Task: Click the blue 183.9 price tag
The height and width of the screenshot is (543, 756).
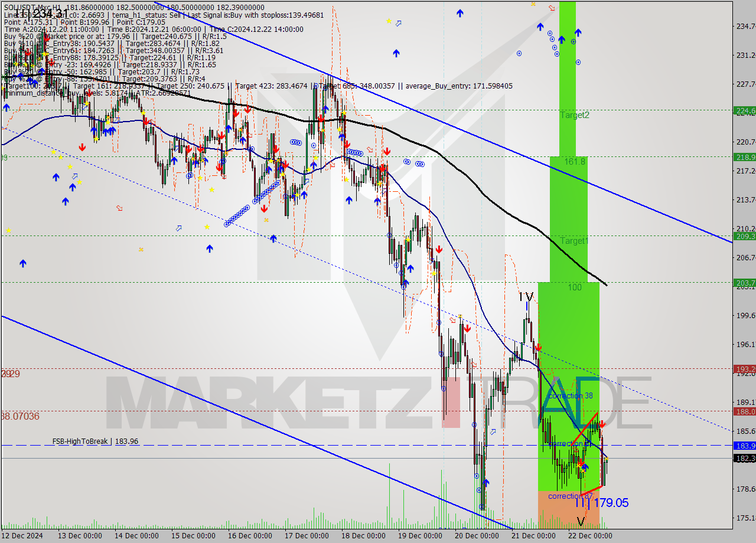Action: pyautogui.click(x=745, y=446)
